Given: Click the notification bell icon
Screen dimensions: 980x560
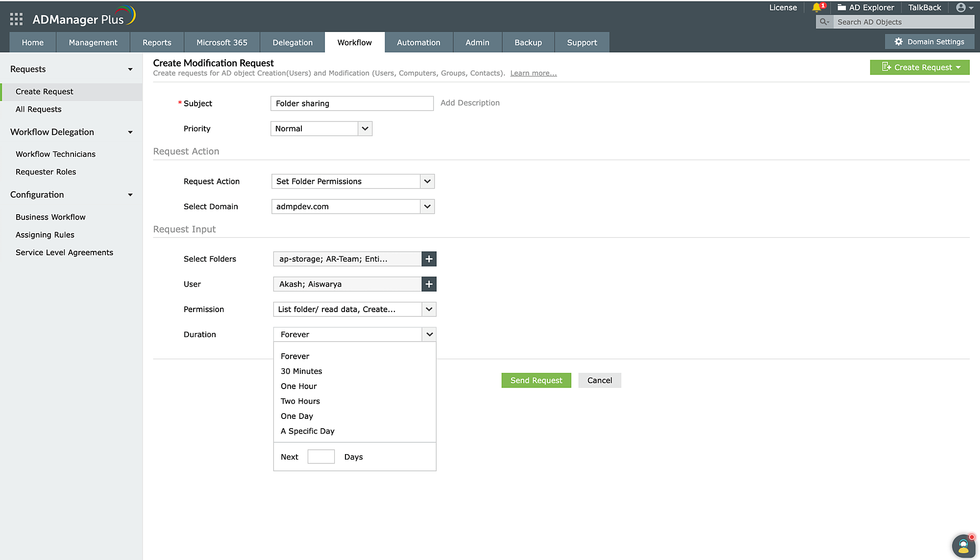Looking at the screenshot, I should point(816,7).
